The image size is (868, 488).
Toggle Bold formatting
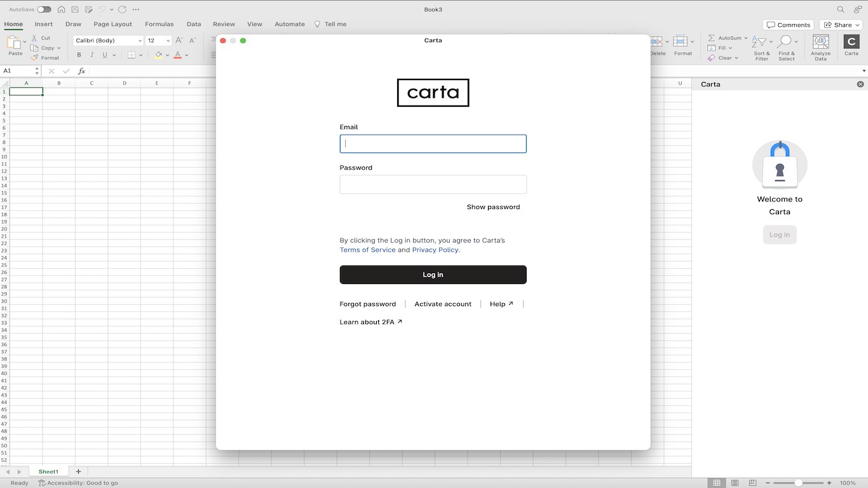click(x=79, y=55)
